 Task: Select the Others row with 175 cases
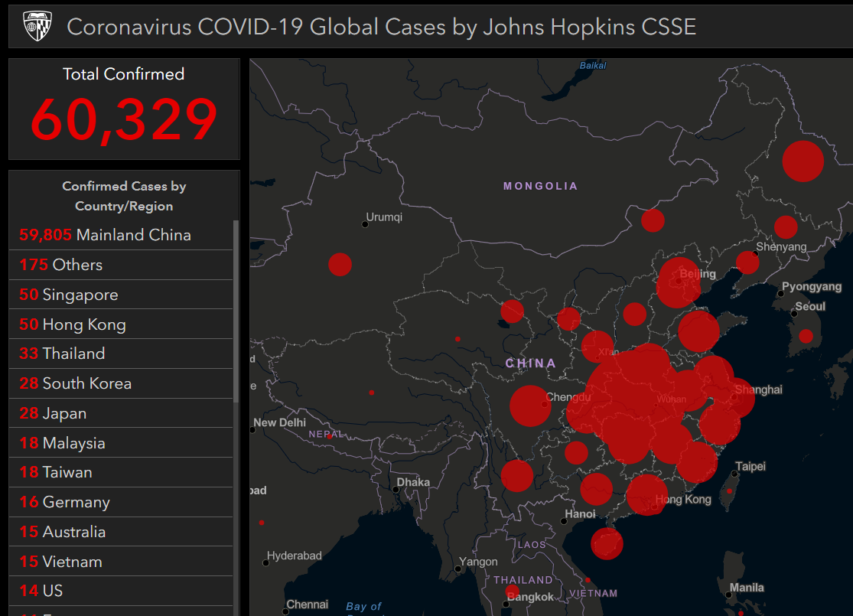click(121, 265)
